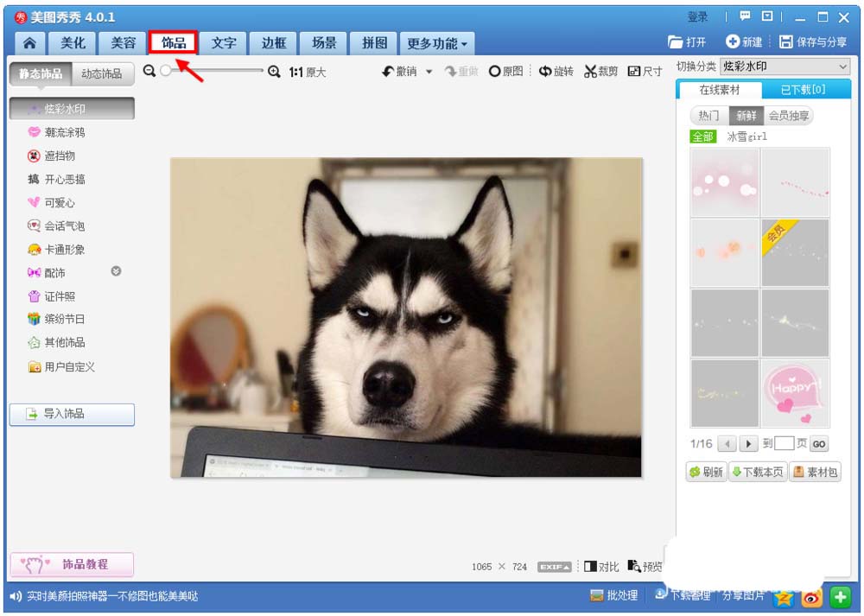864x616 pixels.
Task: Click the 旋转 rotate tool
Action: click(x=556, y=72)
